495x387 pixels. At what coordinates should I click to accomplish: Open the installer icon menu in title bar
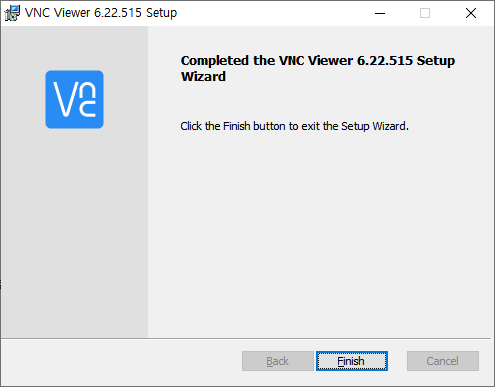coord(12,13)
